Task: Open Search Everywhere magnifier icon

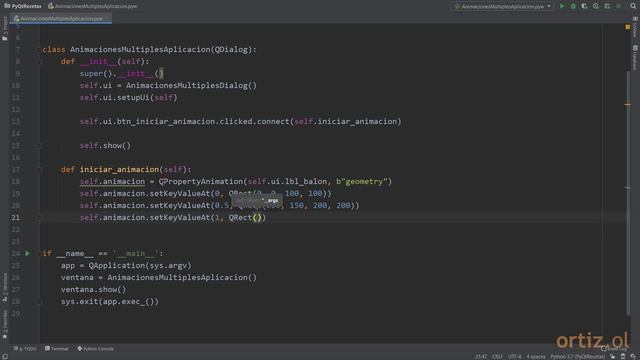Action: pyautogui.click(x=633, y=6)
